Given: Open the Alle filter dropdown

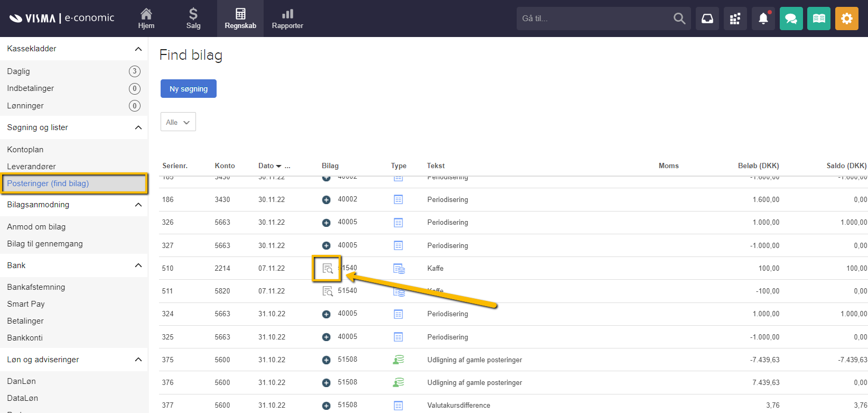Looking at the screenshot, I should coord(178,122).
